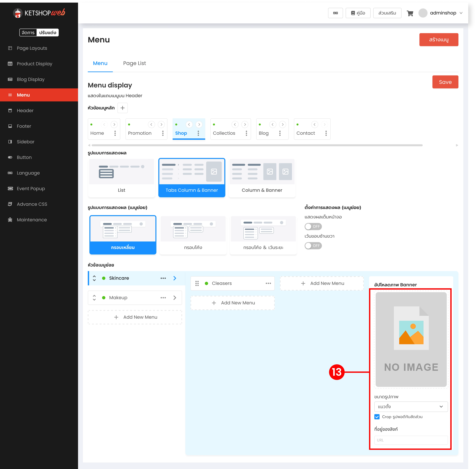
Task: Click the Save button
Action: coord(445,82)
